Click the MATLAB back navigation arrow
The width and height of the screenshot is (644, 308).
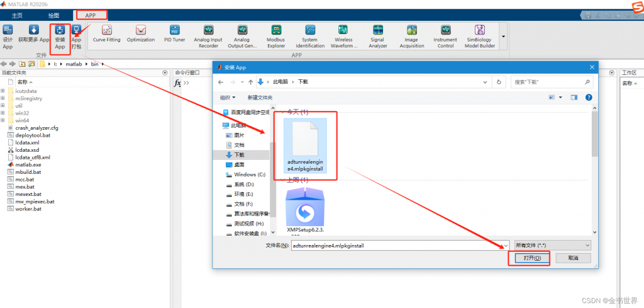point(4,64)
